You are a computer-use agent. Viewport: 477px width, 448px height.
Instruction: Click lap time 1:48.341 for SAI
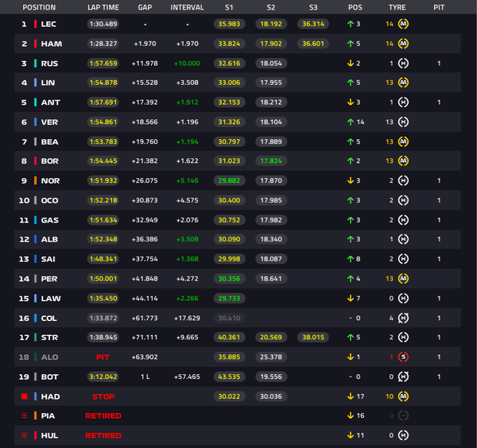[103, 259]
